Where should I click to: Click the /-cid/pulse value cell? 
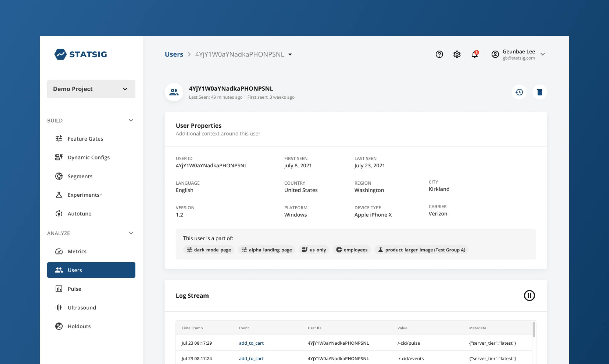coord(409,343)
